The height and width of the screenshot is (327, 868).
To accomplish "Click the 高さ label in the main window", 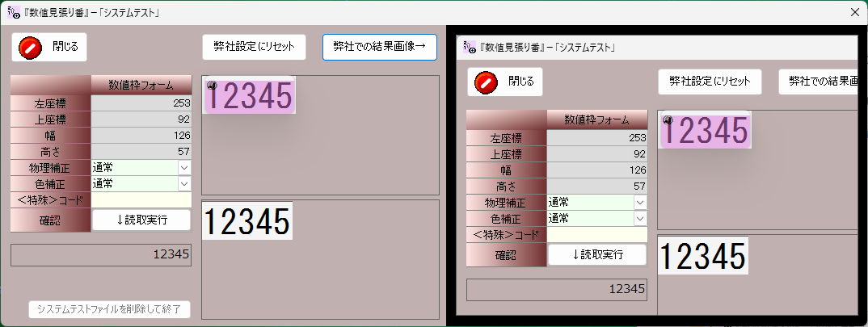I will pos(50,151).
